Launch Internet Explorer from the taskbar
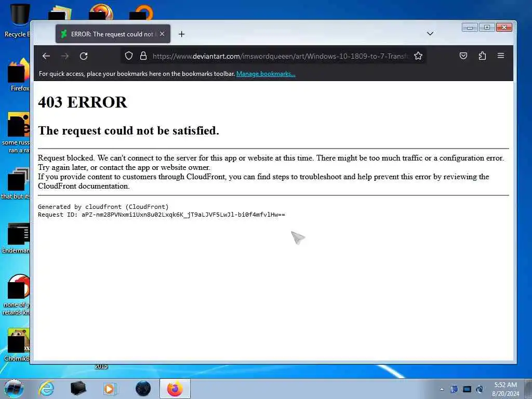Screen dimensions: 532x399 [x=46, y=389]
